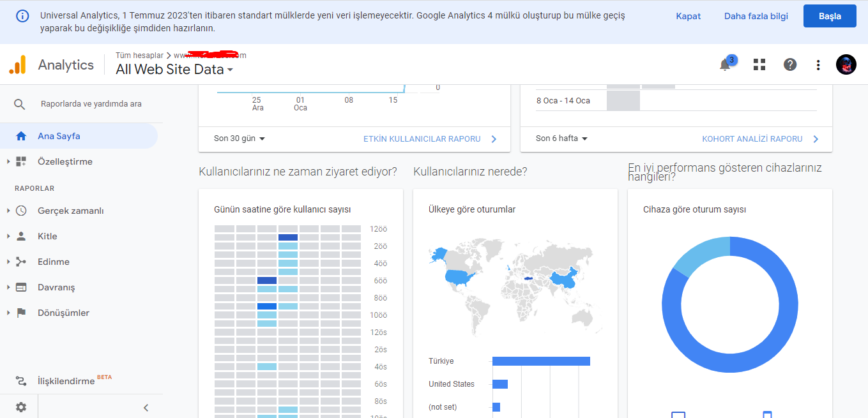Open the Google apps grid
Screen dimensions: 868x418
tap(759, 64)
